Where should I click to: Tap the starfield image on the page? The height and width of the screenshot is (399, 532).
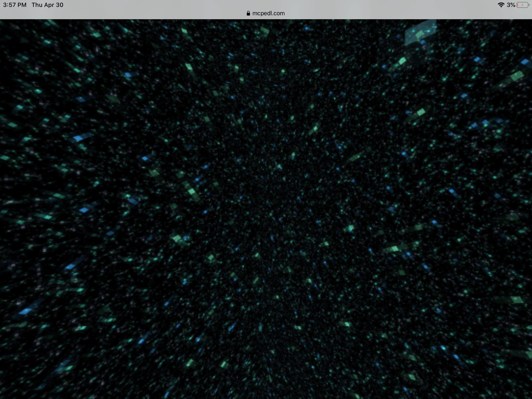[266, 209]
